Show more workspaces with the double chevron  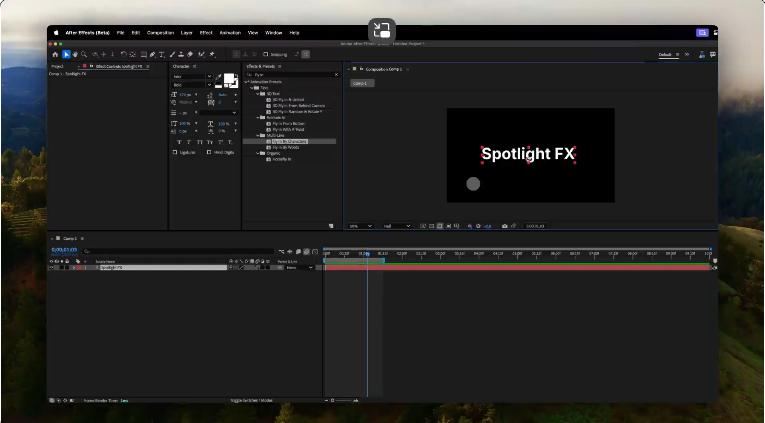point(687,55)
